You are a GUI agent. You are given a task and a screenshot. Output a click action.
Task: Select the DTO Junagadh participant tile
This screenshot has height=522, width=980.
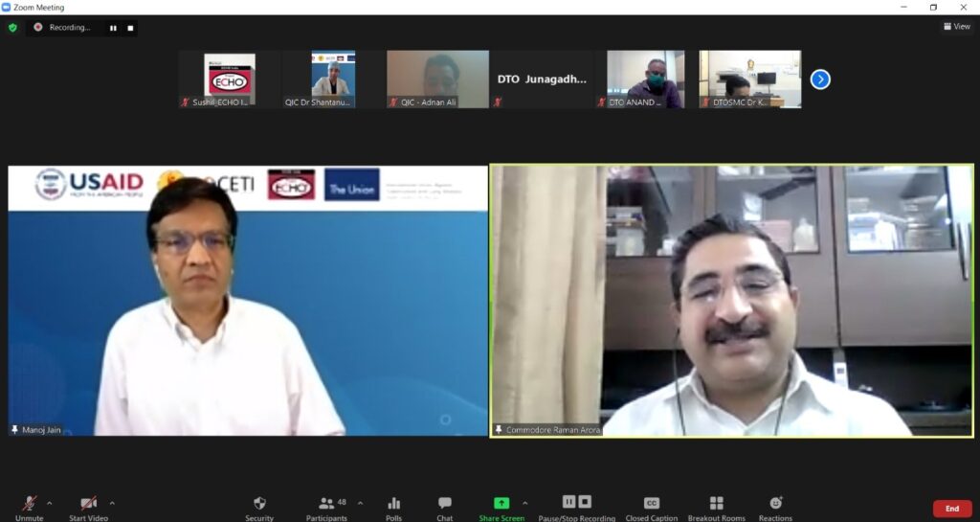(x=542, y=79)
